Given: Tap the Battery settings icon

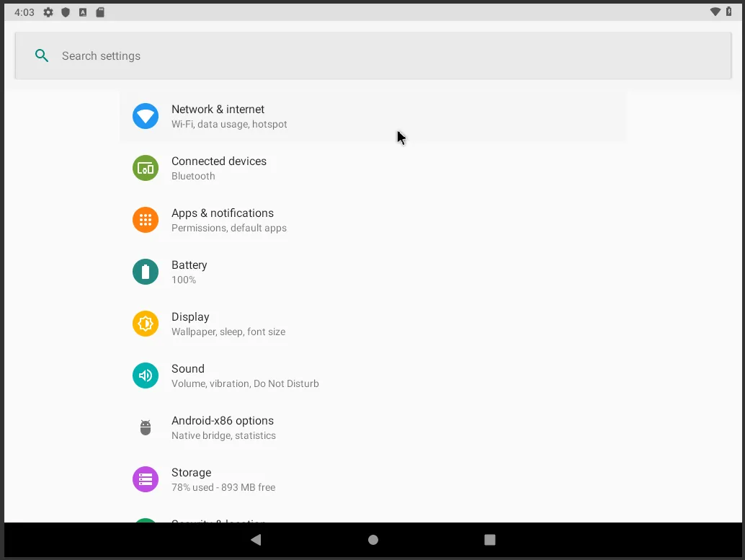Looking at the screenshot, I should 146,272.
